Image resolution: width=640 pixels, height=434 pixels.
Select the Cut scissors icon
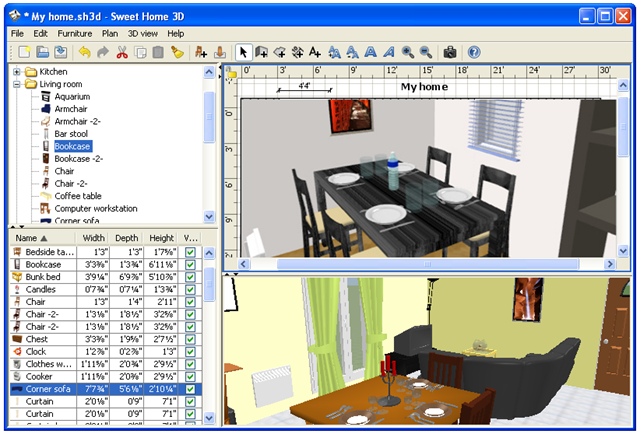(x=122, y=52)
